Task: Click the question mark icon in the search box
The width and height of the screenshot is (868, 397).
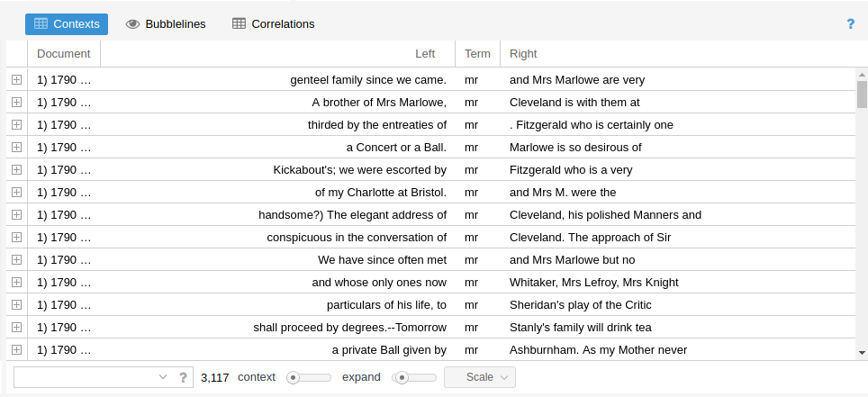Action: [x=183, y=377]
